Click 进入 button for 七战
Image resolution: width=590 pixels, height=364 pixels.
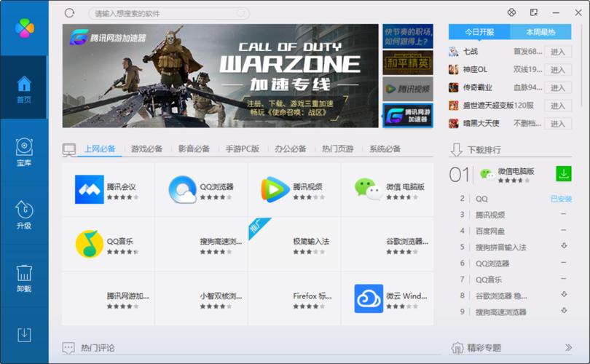(x=558, y=52)
